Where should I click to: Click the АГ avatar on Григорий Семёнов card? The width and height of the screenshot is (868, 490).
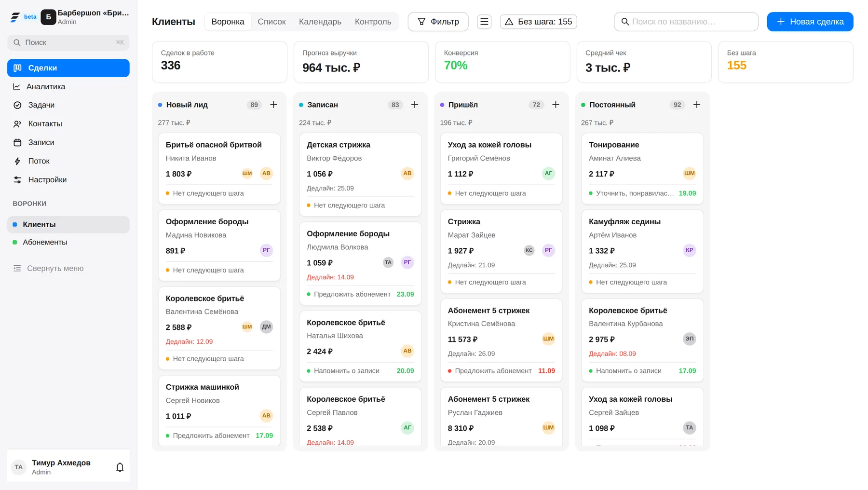(548, 174)
